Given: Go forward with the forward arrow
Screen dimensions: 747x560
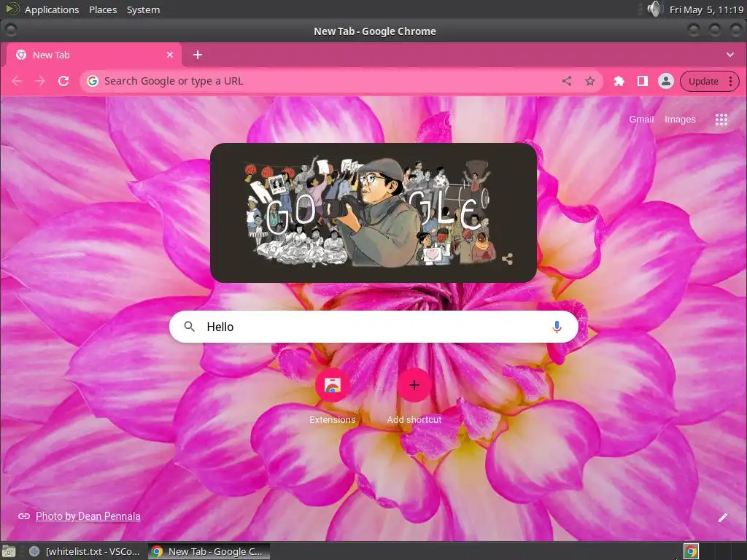Looking at the screenshot, I should (x=41, y=81).
